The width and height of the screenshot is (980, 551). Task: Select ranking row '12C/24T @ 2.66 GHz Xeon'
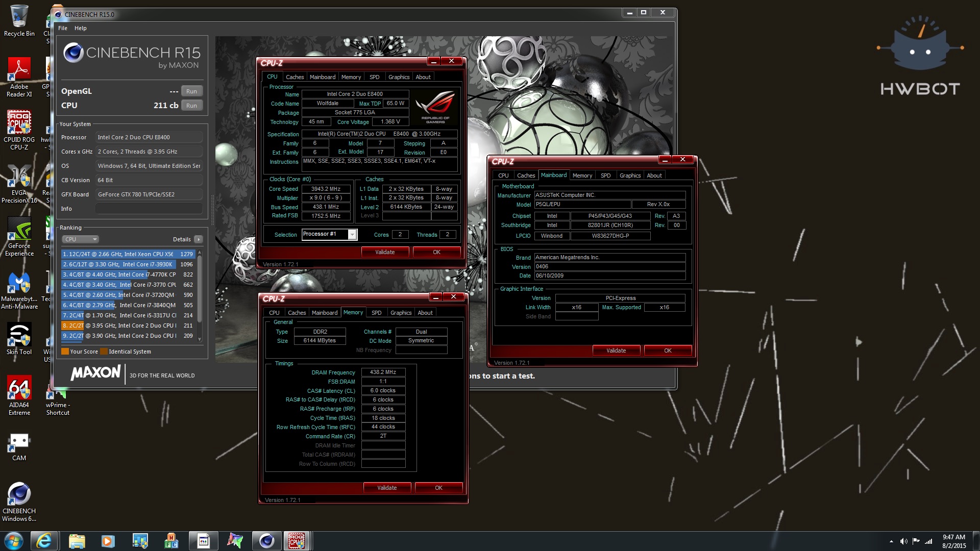coord(128,254)
